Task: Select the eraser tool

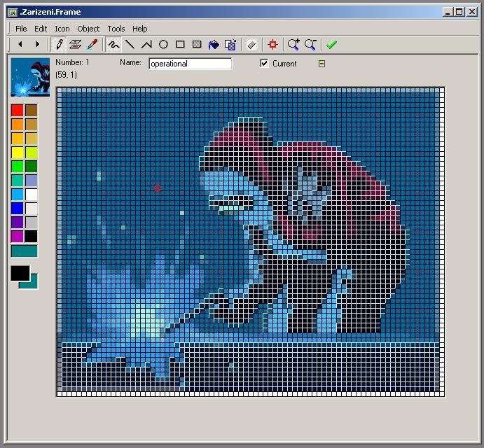Action: [251, 44]
